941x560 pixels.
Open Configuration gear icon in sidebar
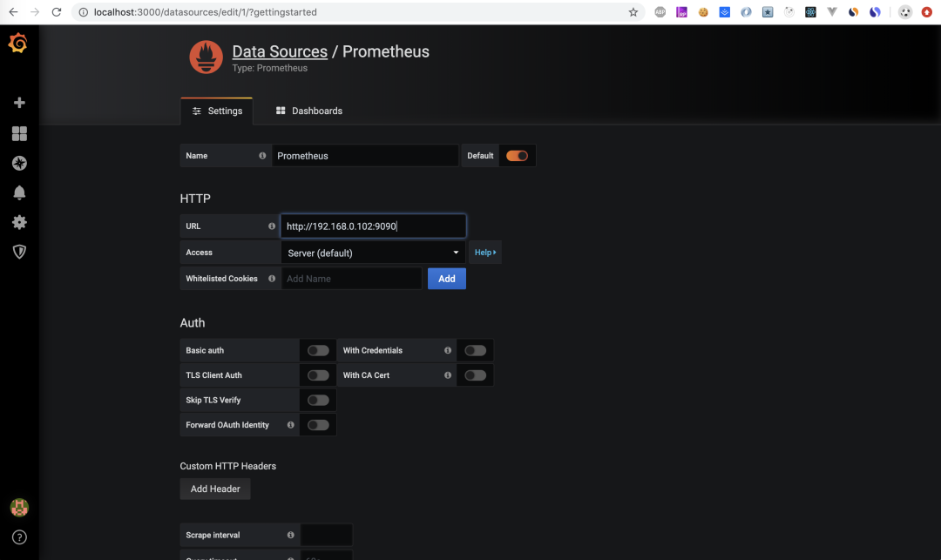19,222
